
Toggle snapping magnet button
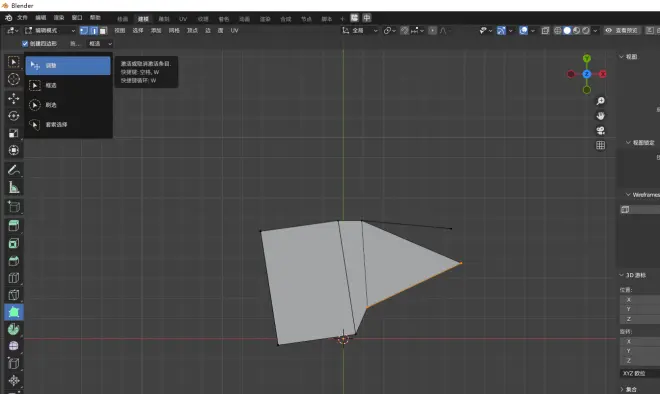(404, 30)
